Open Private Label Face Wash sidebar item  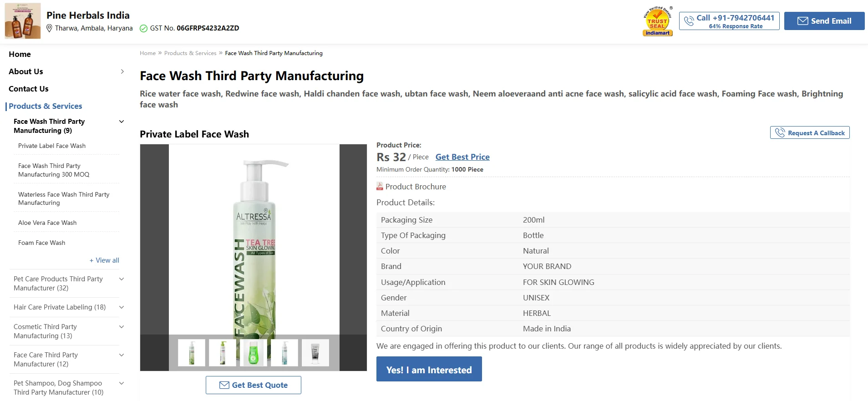point(52,146)
